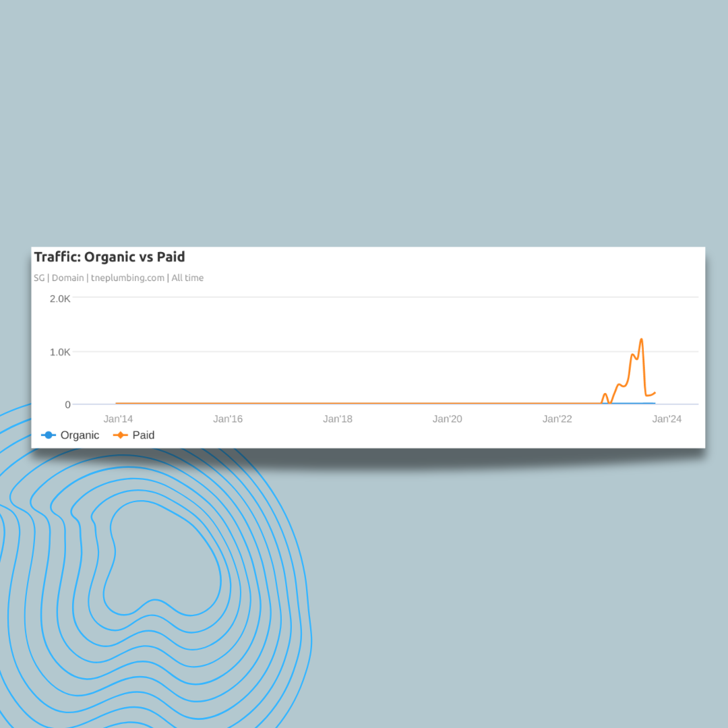Click the 2.0K y-axis label
Screen dimensions: 728x728
coord(60,298)
